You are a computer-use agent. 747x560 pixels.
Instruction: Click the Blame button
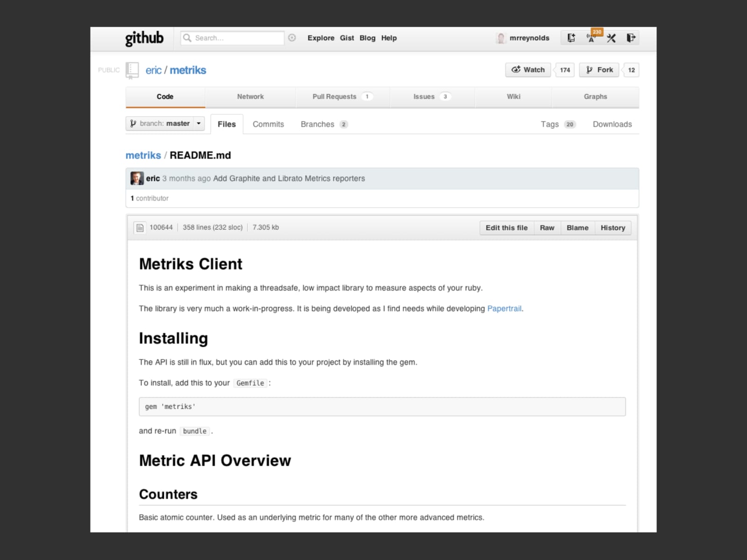tap(578, 228)
